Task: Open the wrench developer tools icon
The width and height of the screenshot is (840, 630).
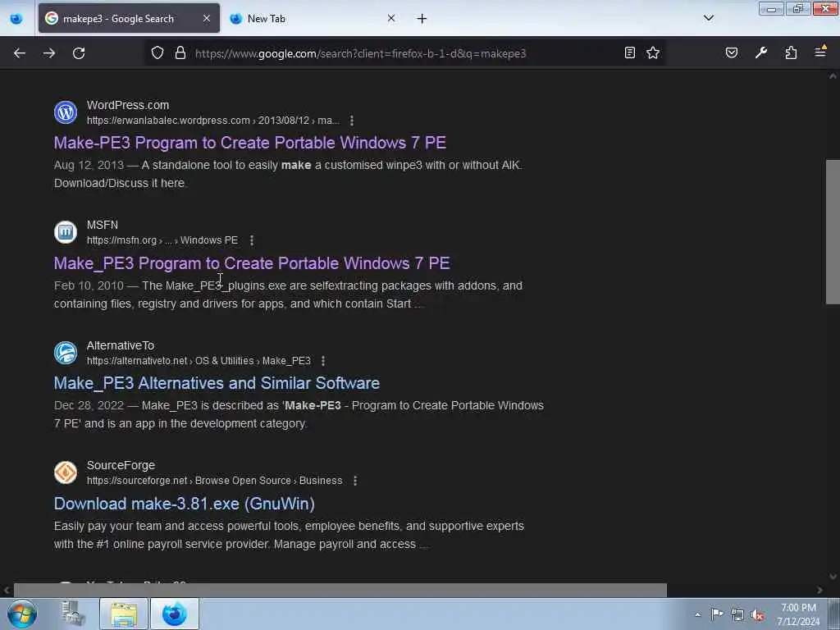Action: (x=761, y=52)
